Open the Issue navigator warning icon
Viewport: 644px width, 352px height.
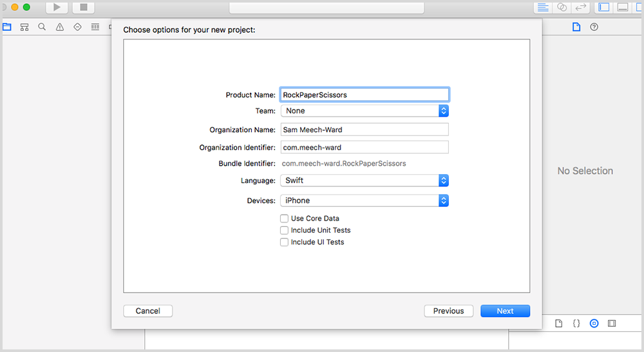tap(60, 27)
